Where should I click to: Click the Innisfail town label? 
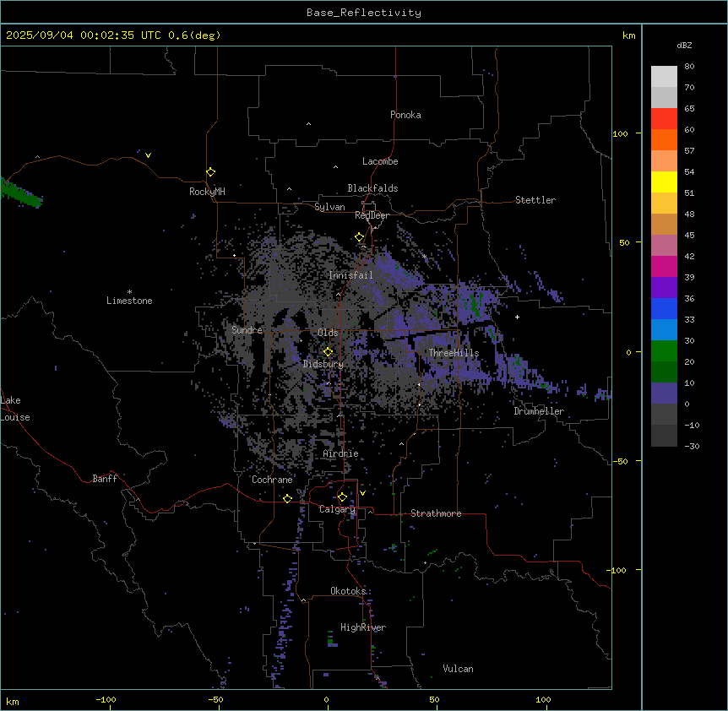click(x=350, y=275)
